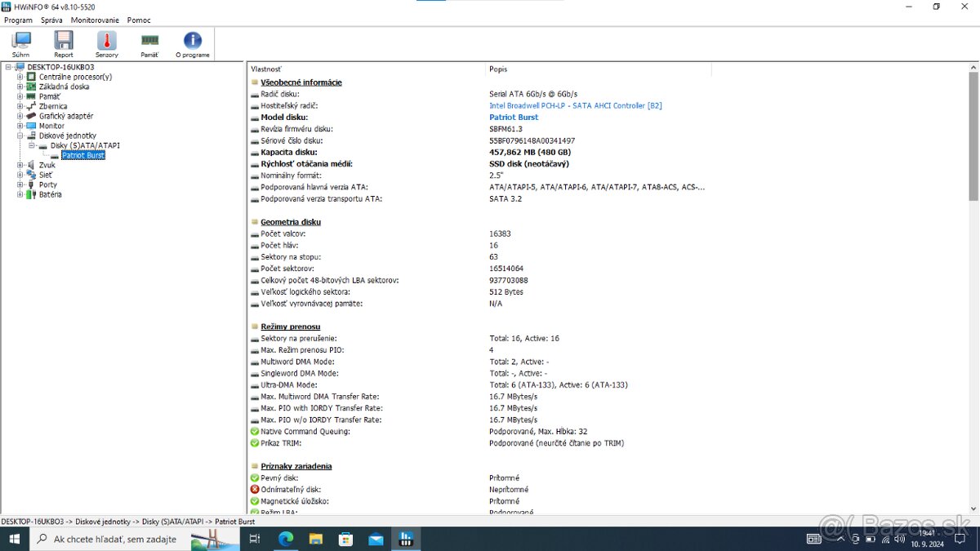Click the Patriot Burst model link
Image resolution: width=980 pixels, height=551 pixels.
point(514,117)
